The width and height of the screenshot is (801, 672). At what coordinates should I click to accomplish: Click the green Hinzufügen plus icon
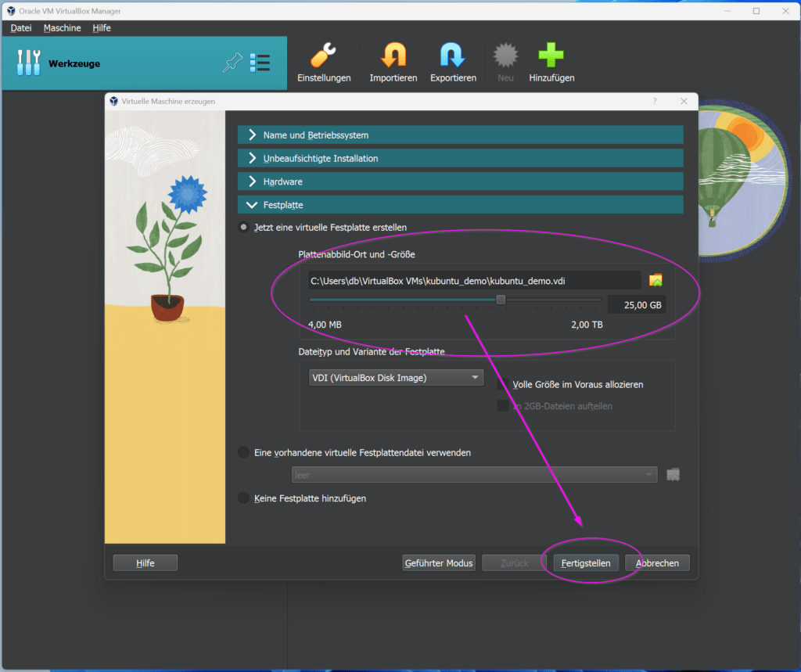coord(551,56)
